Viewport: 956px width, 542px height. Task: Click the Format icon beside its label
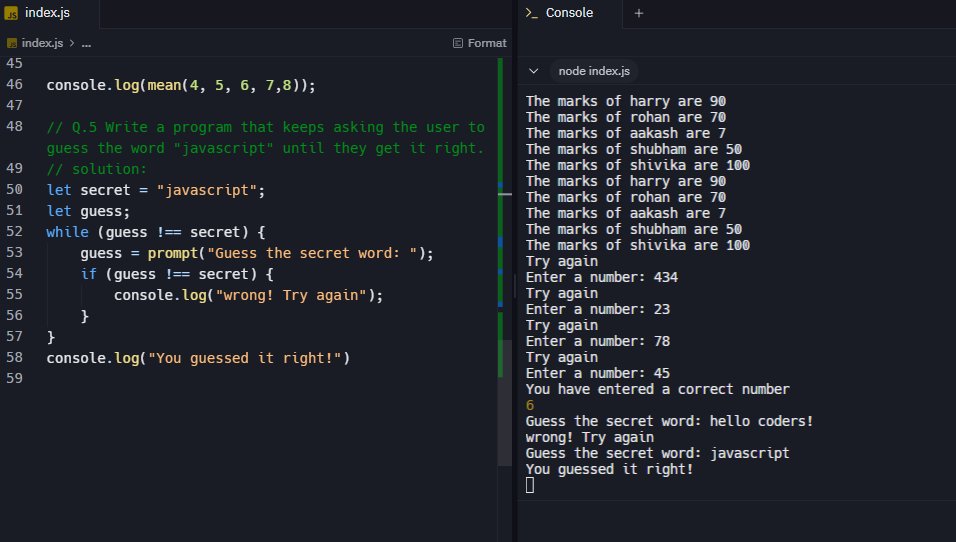pos(458,43)
